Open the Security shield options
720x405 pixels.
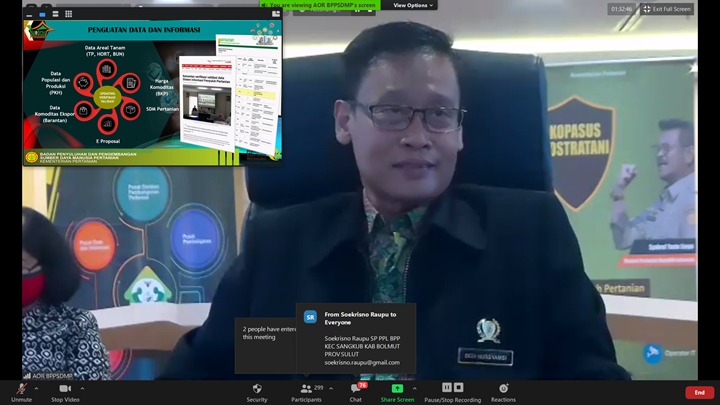pos(257,389)
